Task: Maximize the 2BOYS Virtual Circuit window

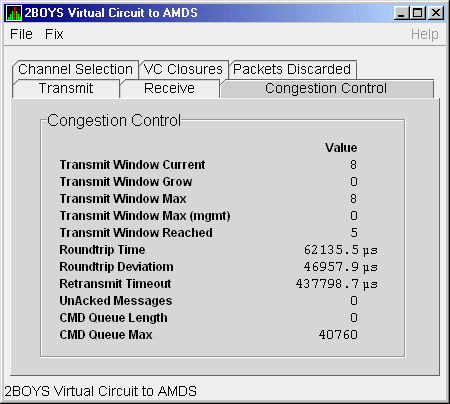Action: click(x=418, y=13)
